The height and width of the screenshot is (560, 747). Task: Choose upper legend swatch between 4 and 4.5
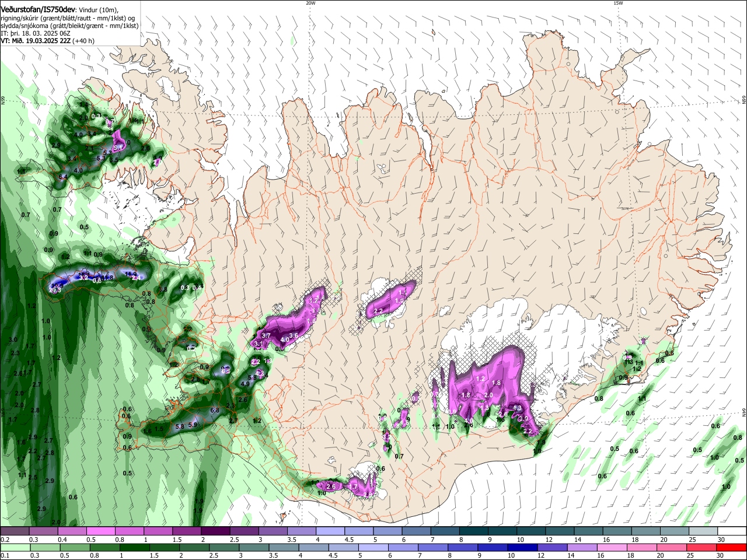(x=330, y=531)
